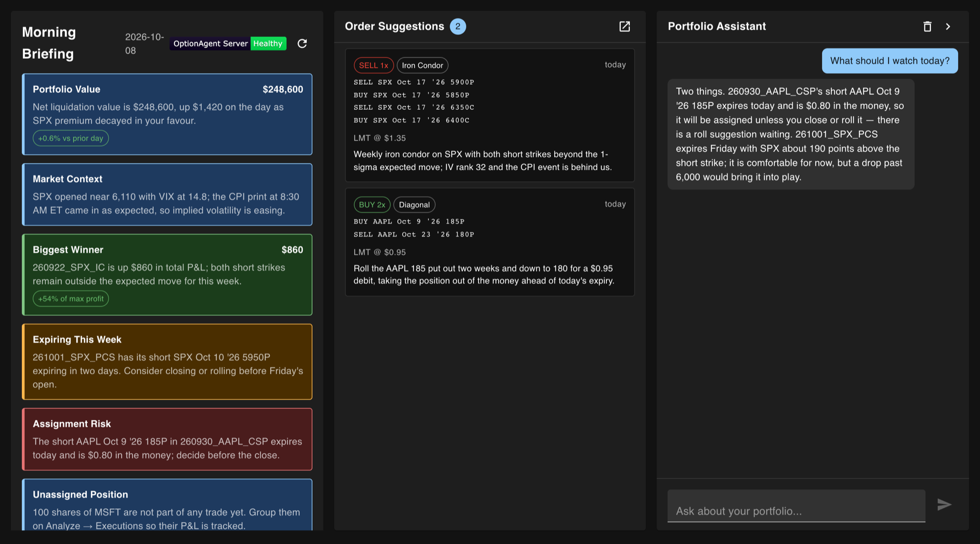Viewport: 980px width, 544px height.
Task: Open Order Suggestions in new window
Action: coord(625,27)
